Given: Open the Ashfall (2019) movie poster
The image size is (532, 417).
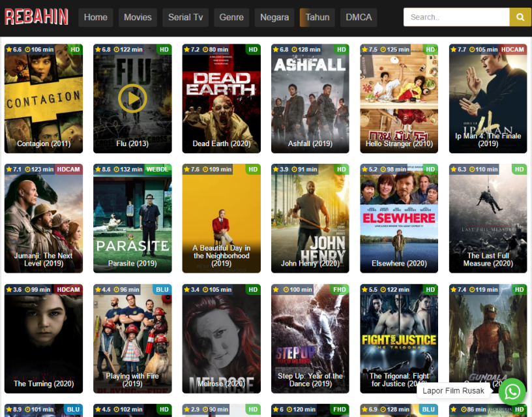Looking at the screenshot, I should 310,98.
